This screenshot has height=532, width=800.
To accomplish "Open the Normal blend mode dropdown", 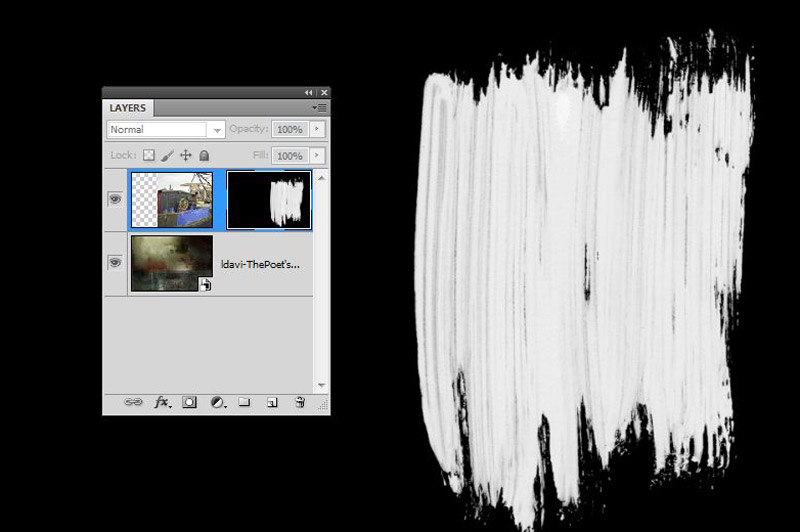I will (166, 130).
